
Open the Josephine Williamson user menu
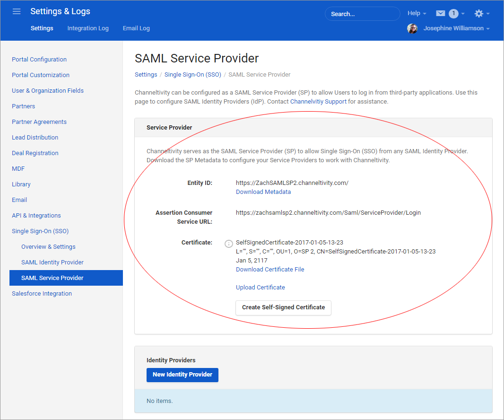[456, 28]
